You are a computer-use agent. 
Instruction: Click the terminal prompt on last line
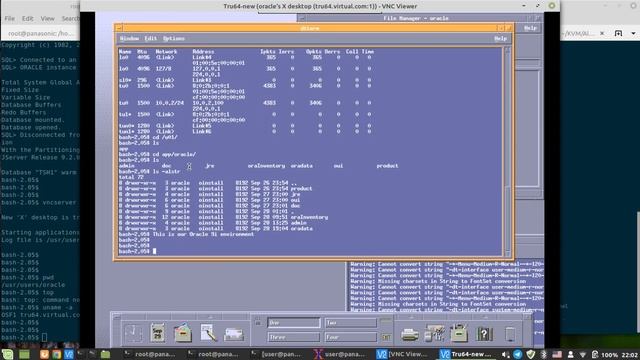[x=134, y=251]
